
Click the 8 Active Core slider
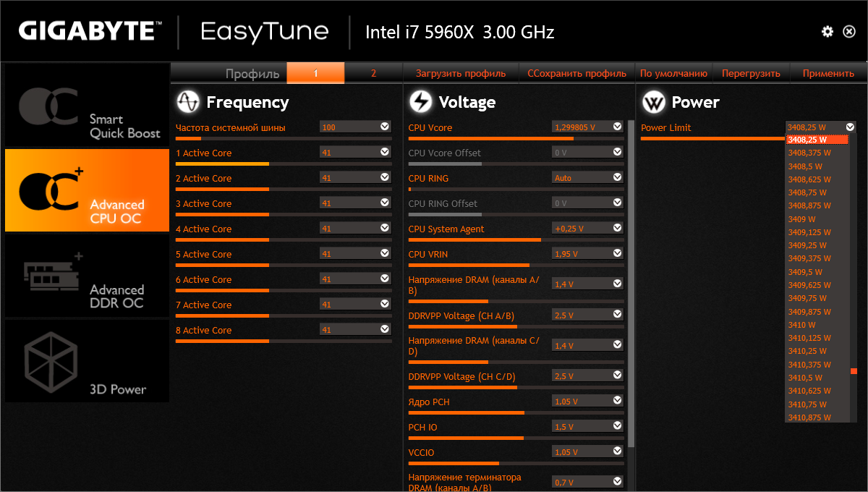coord(284,341)
